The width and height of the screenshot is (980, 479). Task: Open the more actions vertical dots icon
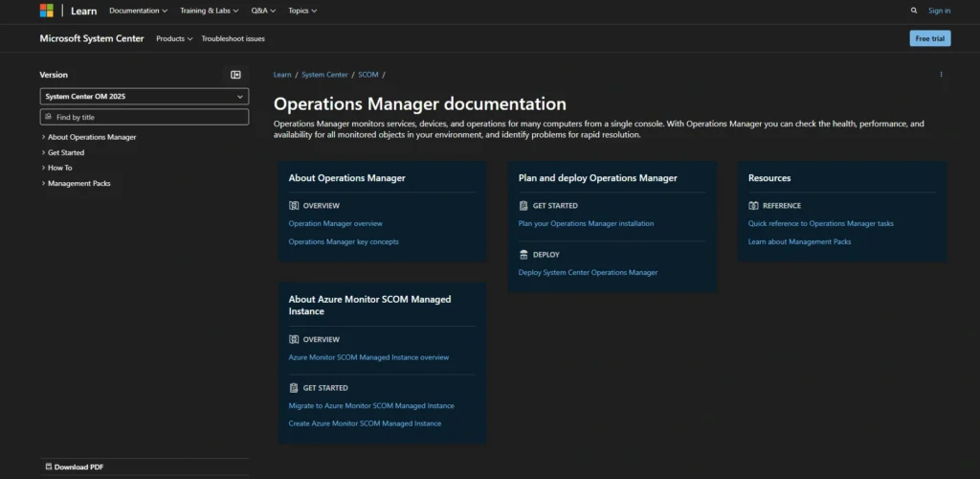pos(941,75)
